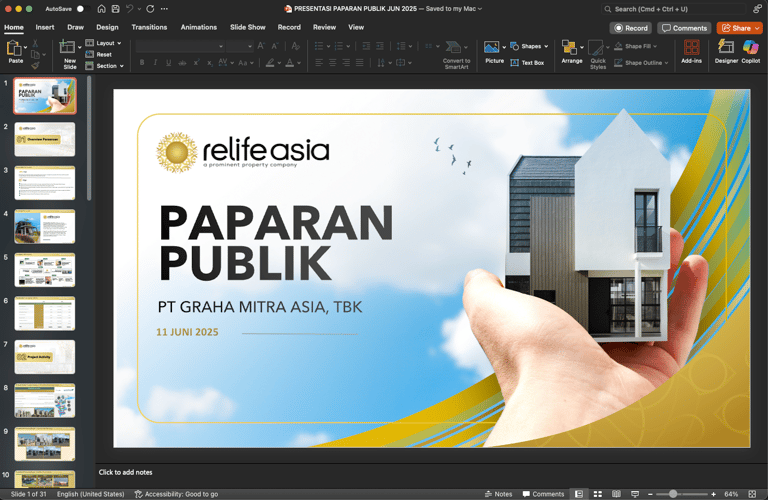Open the Design tab
Screen dimensions: 768x500
[107, 27]
